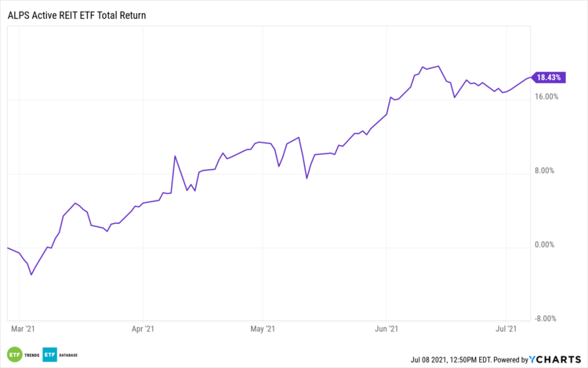Image resolution: width=588 pixels, height=368 pixels.
Task: Click the purple 18.43% value tag
Action: [547, 77]
